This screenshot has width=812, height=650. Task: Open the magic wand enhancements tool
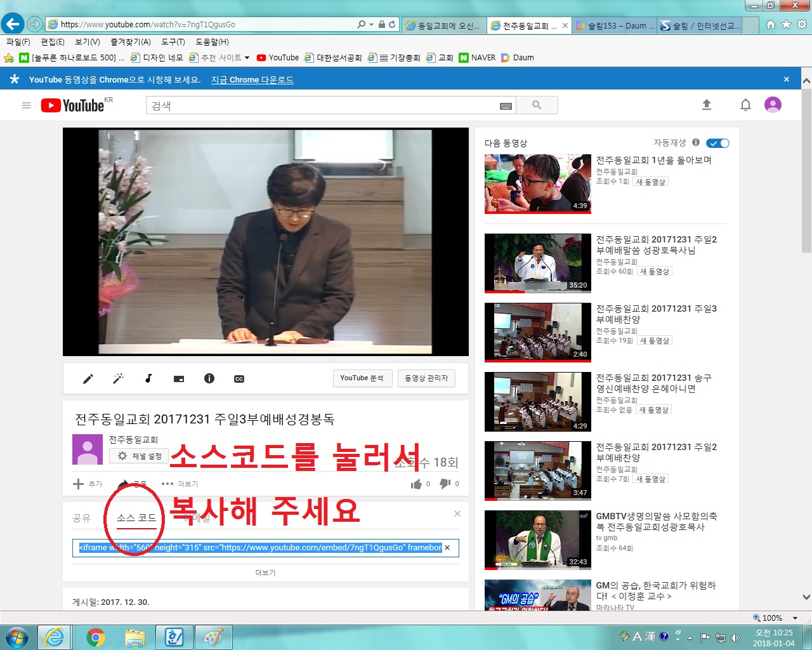[x=118, y=379]
